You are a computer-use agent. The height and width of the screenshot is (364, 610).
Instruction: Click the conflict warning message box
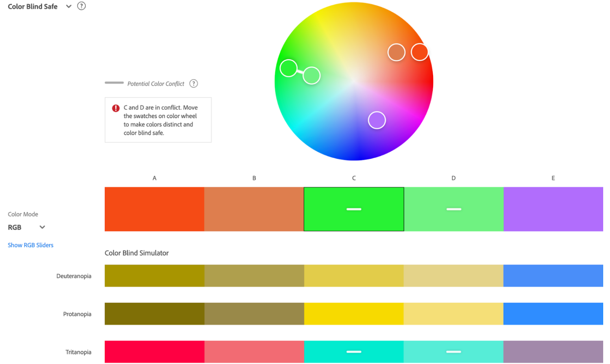pyautogui.click(x=158, y=120)
